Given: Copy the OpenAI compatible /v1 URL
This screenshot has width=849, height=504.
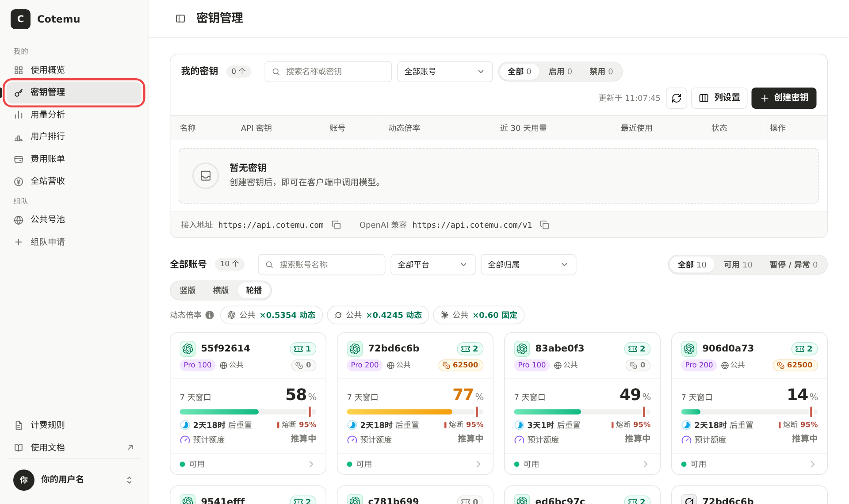Looking at the screenshot, I should (x=545, y=225).
